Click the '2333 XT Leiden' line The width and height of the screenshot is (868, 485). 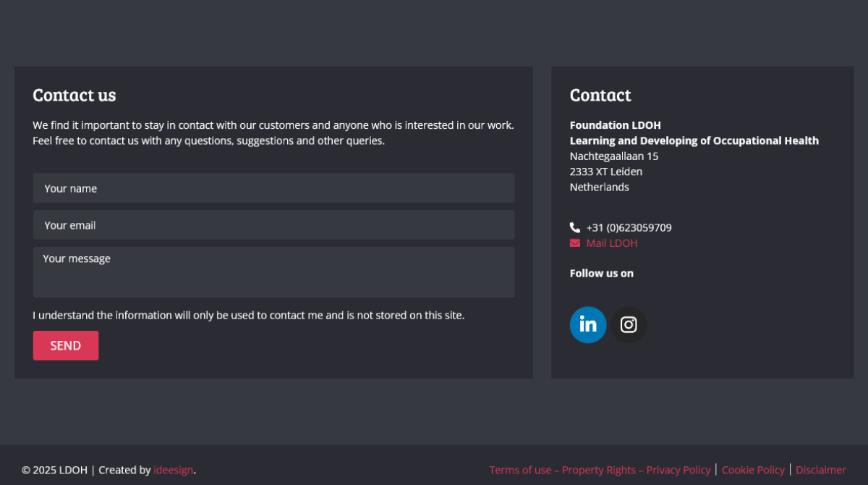(606, 172)
